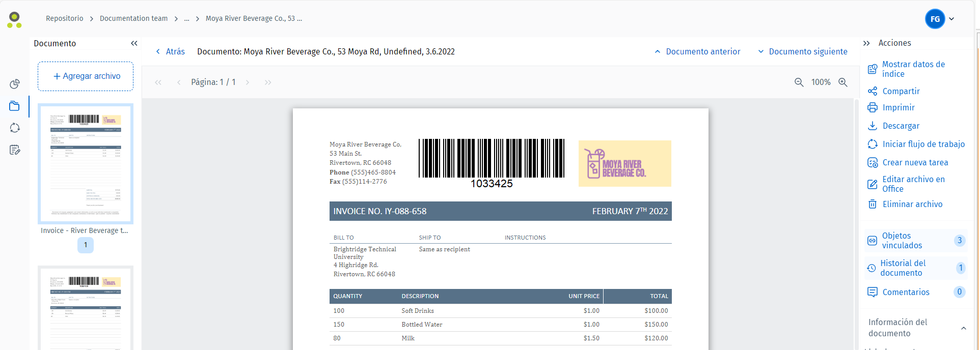The image size is (980, 350).
Task: Collapse the Documento panel with double chevron
Action: coord(134,43)
